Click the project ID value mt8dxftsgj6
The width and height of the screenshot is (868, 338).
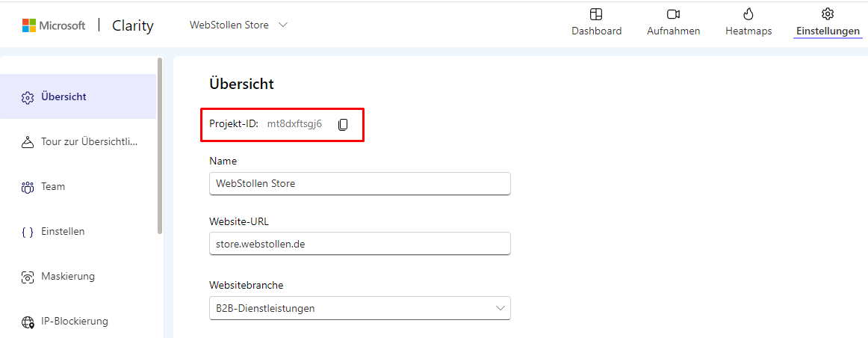(x=294, y=124)
